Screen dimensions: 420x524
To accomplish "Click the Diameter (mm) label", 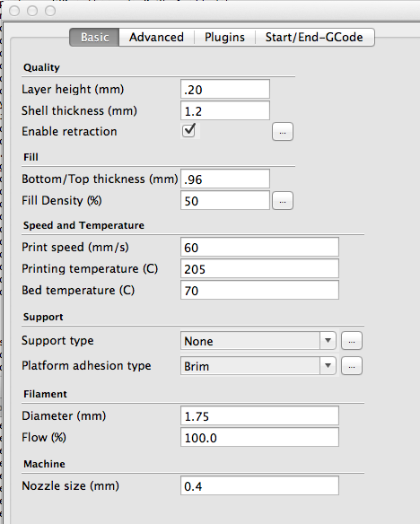I will click(x=64, y=416).
